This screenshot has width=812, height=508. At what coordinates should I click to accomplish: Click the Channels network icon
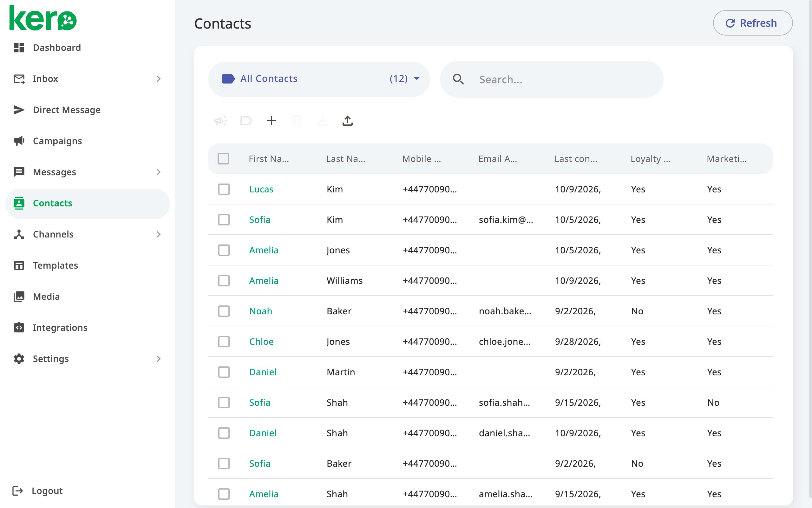coord(19,234)
